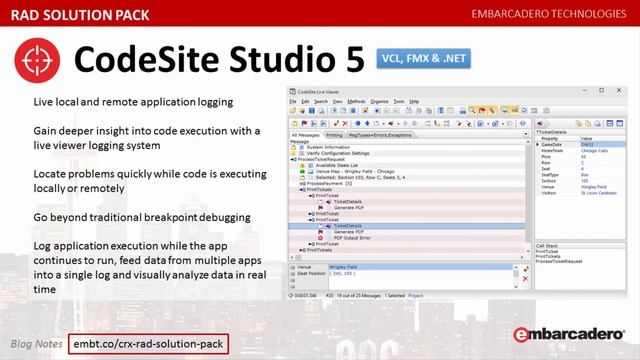Click the VCL, FMX & .NET badge
640x360 pixels.
coord(423,58)
